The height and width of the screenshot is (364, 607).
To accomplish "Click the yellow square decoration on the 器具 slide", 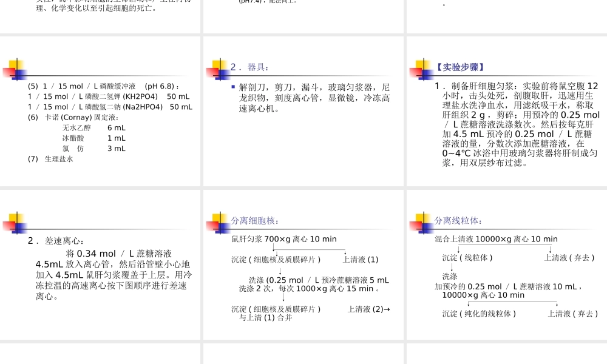I will click(x=219, y=64).
